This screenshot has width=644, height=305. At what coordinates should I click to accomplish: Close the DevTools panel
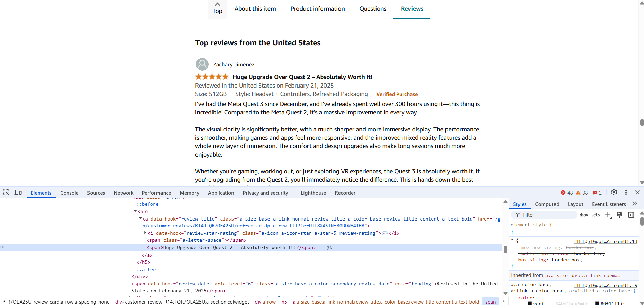point(637,192)
